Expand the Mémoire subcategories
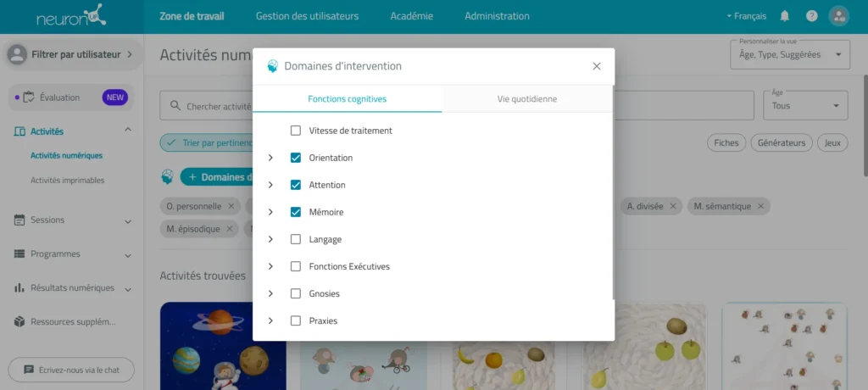The image size is (868, 390). click(x=270, y=212)
